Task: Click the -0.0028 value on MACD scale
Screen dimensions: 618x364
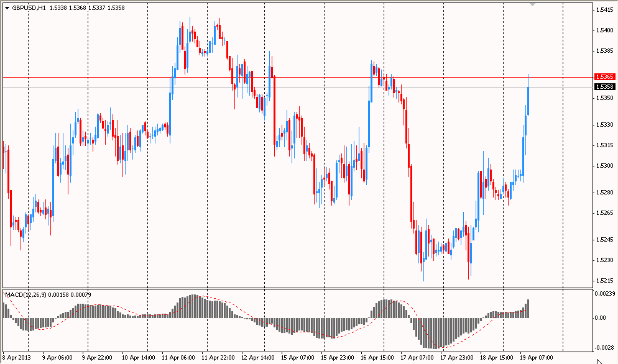Action: pyautogui.click(x=604, y=348)
